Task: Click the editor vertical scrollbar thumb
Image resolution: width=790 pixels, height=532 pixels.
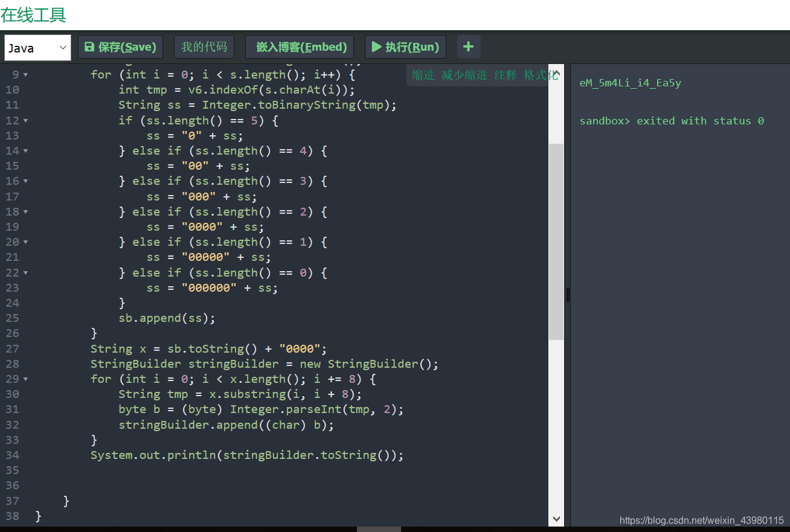Action: [x=556, y=242]
